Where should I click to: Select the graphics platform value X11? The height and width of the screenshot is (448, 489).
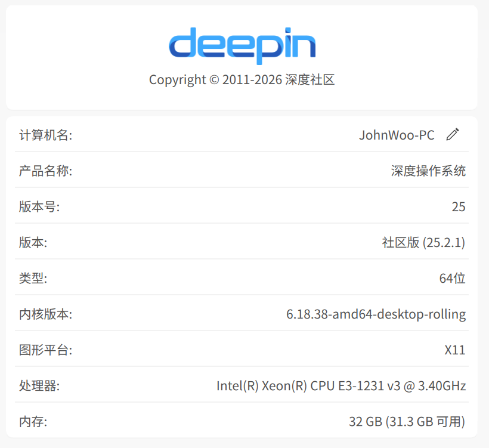pos(455,350)
